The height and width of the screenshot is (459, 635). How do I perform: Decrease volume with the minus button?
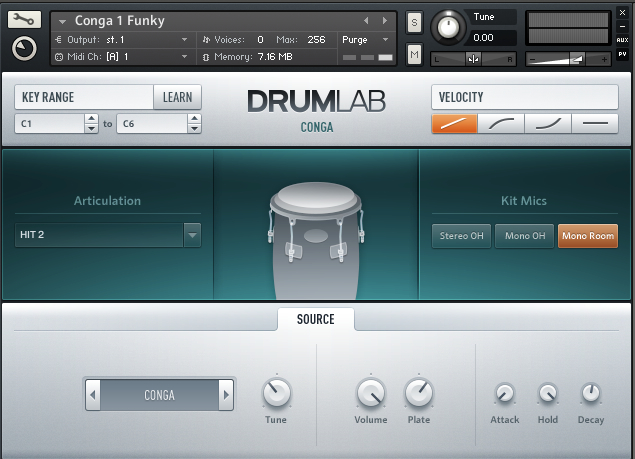(x=533, y=60)
